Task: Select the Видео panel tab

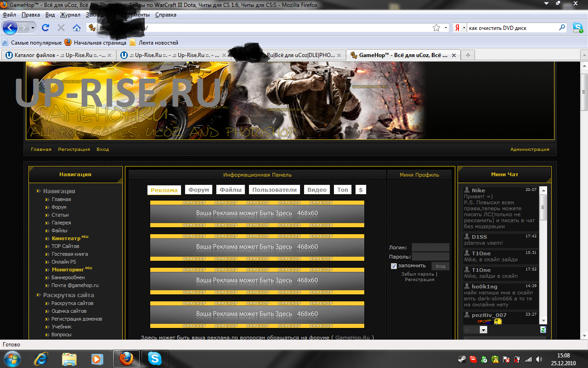Action: (x=317, y=190)
